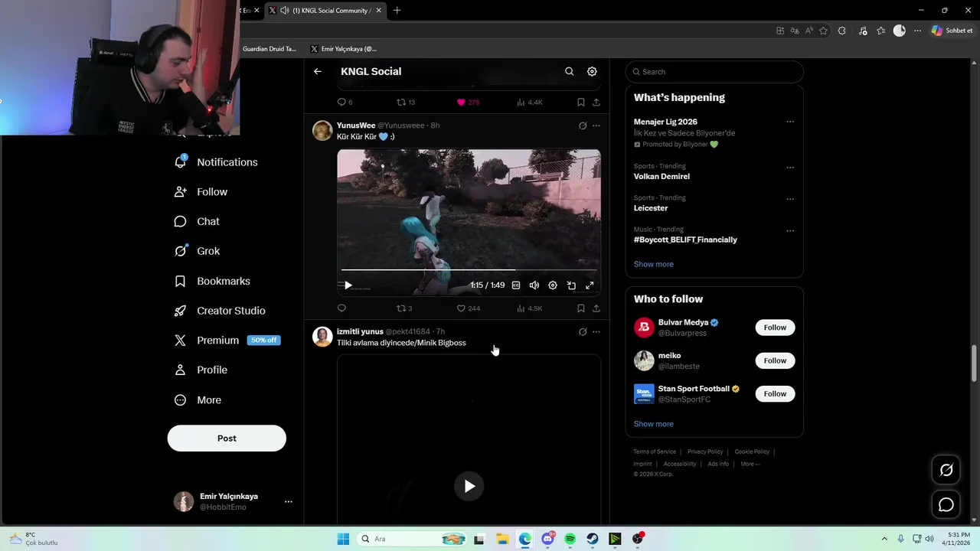Open account menu for Emir Yalçınkaya
This screenshot has height=551, width=980.
tap(288, 502)
